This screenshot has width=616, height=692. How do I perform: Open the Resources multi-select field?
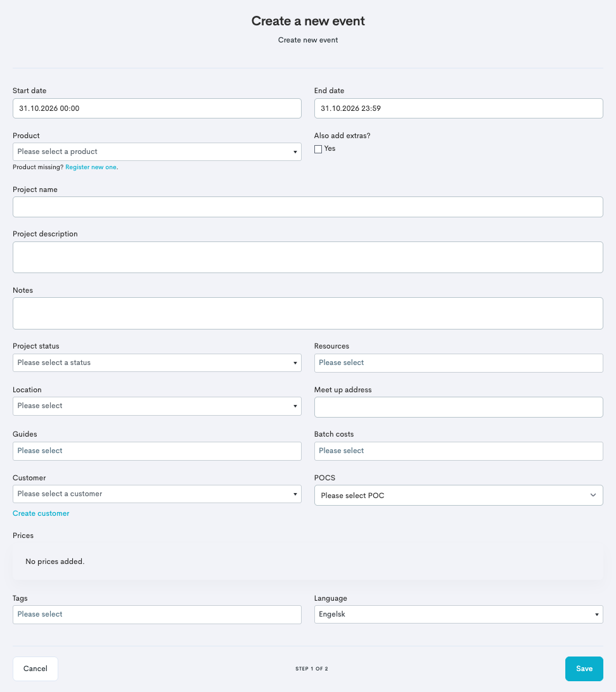point(458,362)
